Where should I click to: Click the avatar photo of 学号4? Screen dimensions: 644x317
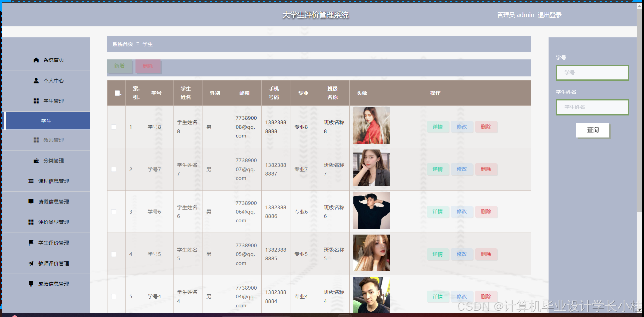coord(371,295)
